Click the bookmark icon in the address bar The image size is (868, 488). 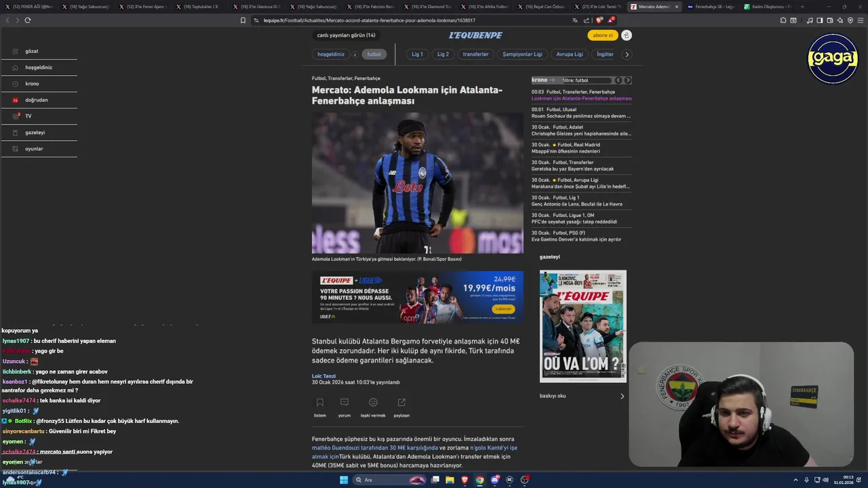[243, 20]
